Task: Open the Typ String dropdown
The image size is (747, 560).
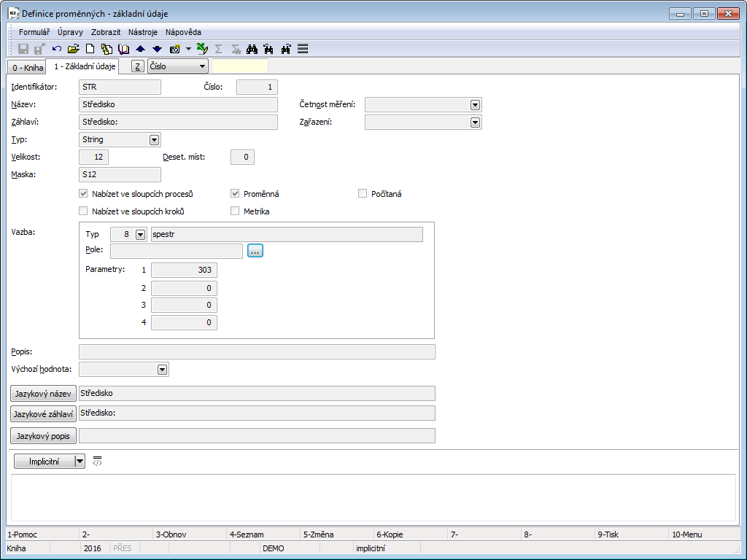Action: [154, 139]
